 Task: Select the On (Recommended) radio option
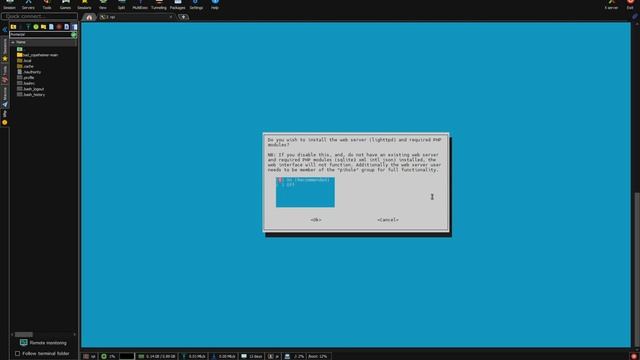(304, 180)
